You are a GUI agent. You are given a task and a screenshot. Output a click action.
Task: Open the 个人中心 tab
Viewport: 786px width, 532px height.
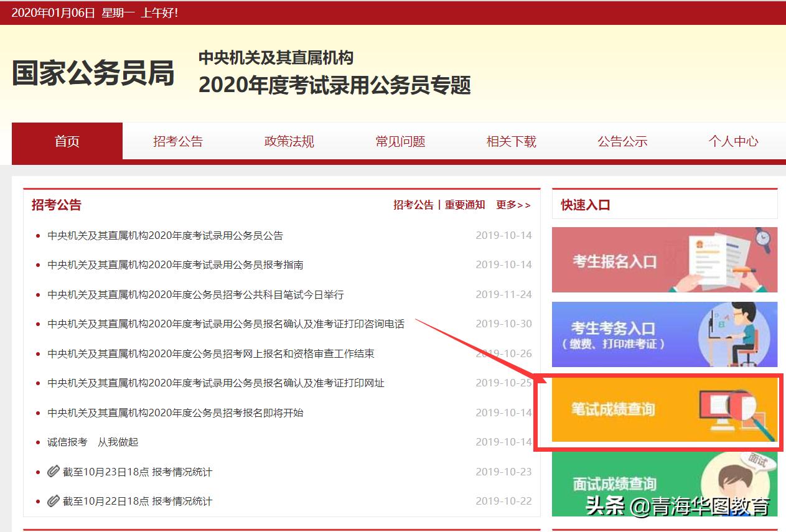pos(733,142)
